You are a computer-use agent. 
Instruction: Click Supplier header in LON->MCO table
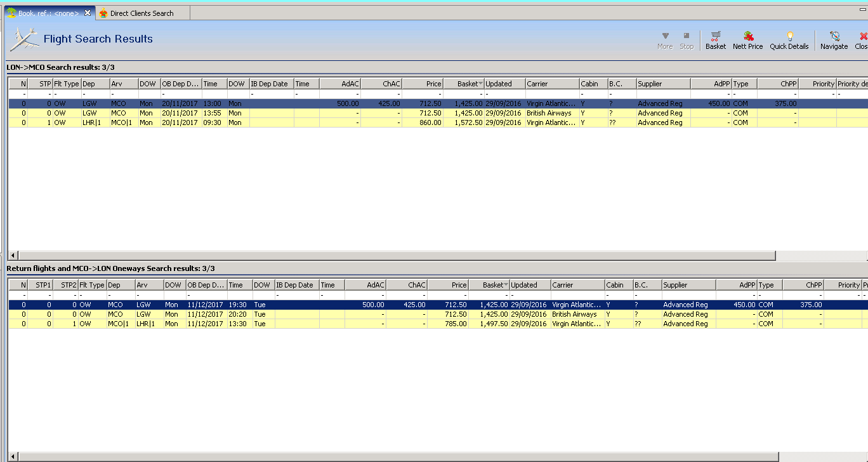[x=663, y=84]
